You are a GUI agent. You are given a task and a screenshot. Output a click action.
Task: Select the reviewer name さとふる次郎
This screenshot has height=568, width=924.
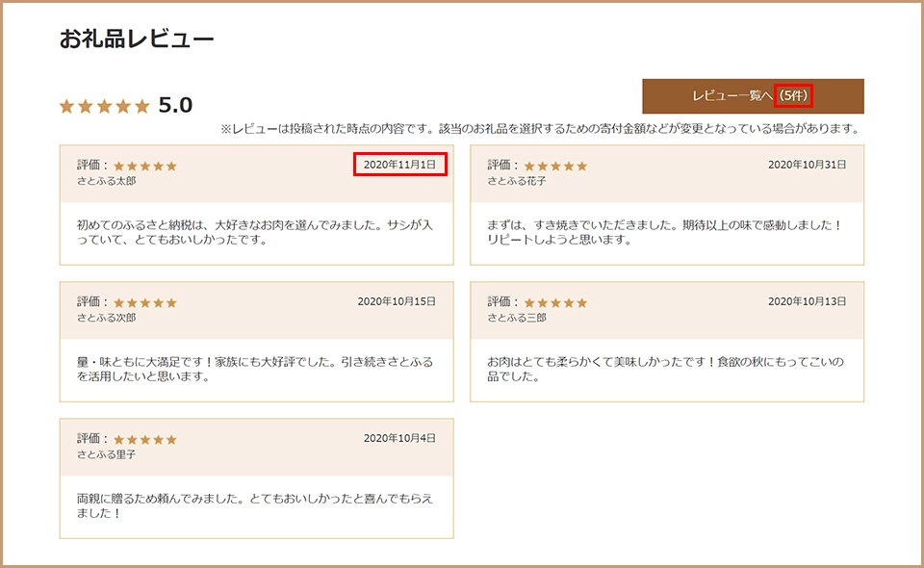click(x=106, y=318)
